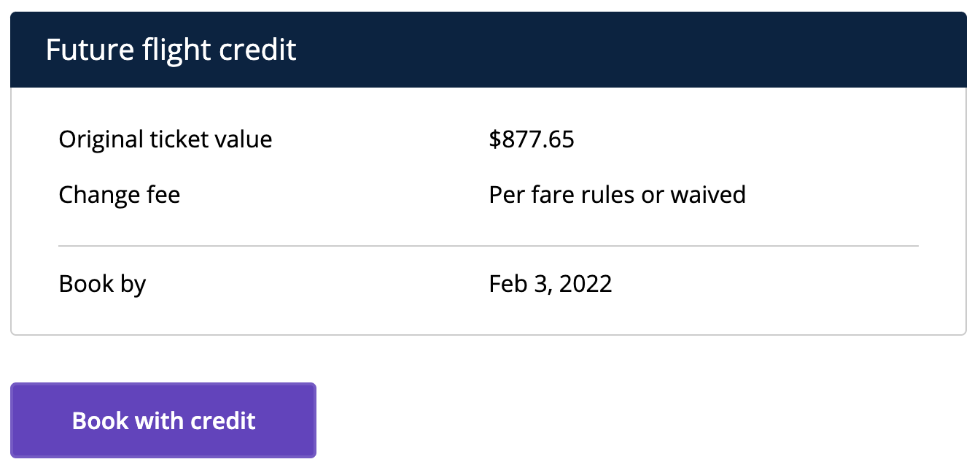Select the Original ticket value label
Screen dimensions: 980x470
[166, 139]
